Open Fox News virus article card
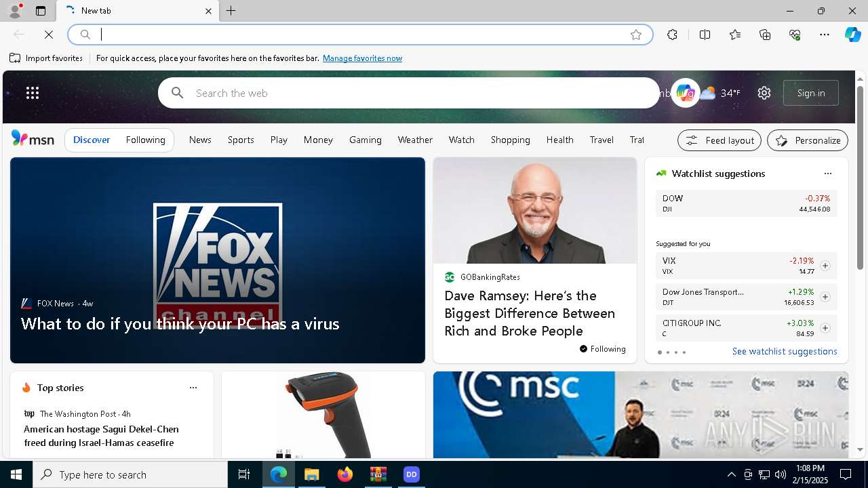This screenshot has width=868, height=488. coord(218,260)
